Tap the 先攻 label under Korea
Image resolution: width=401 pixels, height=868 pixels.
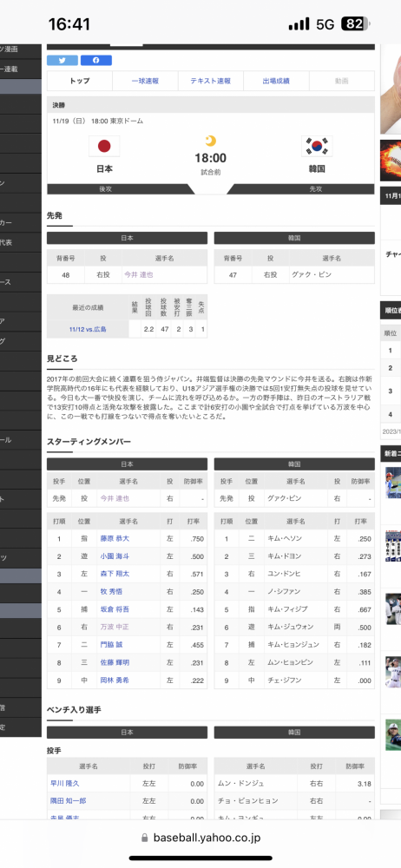tap(316, 188)
